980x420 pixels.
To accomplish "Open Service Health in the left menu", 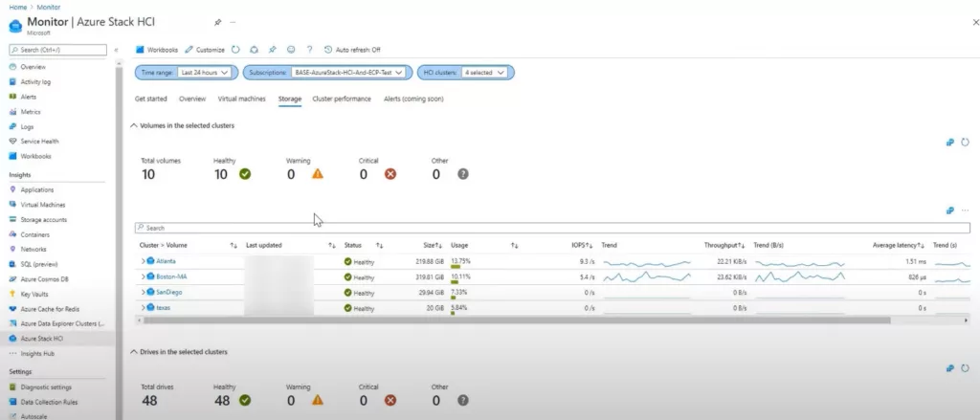I will [39, 142].
